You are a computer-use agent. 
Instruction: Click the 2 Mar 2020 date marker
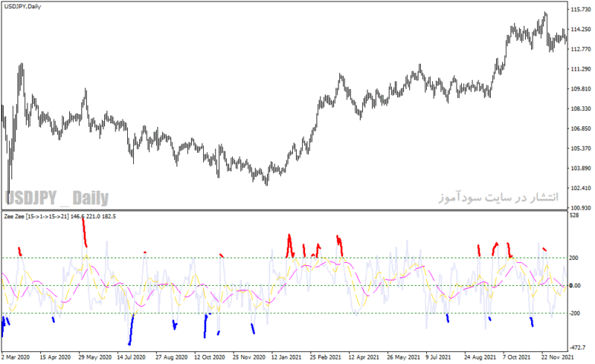[15, 357]
